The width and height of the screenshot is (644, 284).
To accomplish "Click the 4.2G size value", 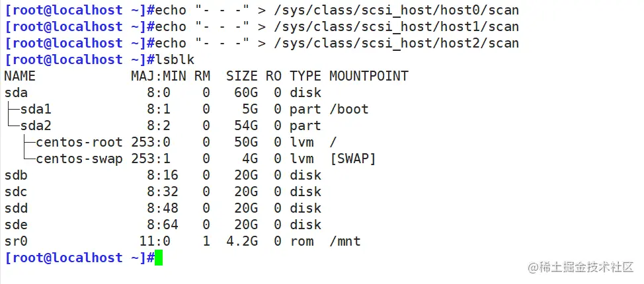I will (x=241, y=241).
